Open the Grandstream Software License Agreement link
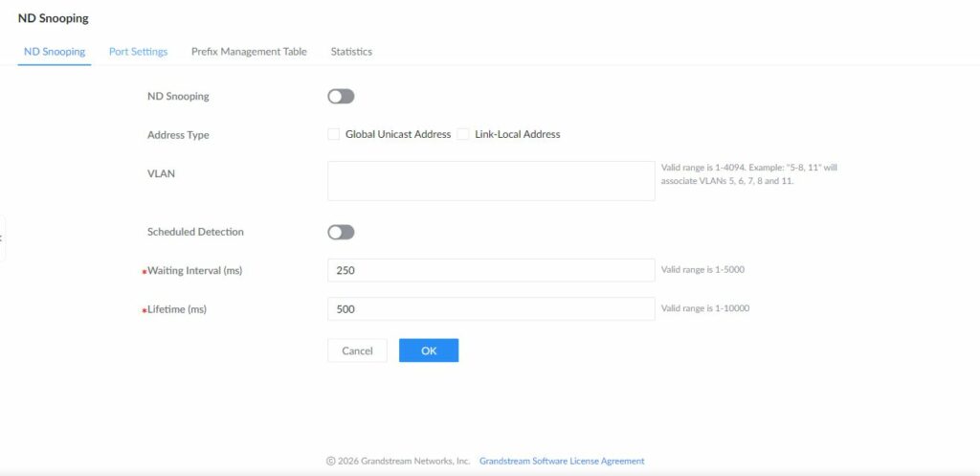Screen dimensions: 980x476 (x=562, y=461)
